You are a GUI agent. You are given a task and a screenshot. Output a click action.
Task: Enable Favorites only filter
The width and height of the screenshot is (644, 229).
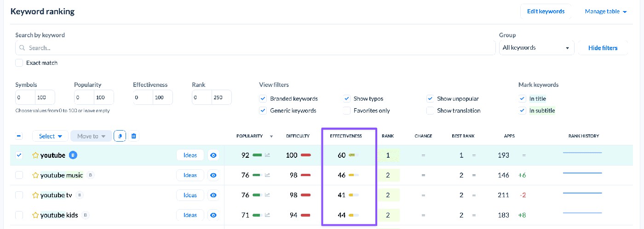click(346, 110)
